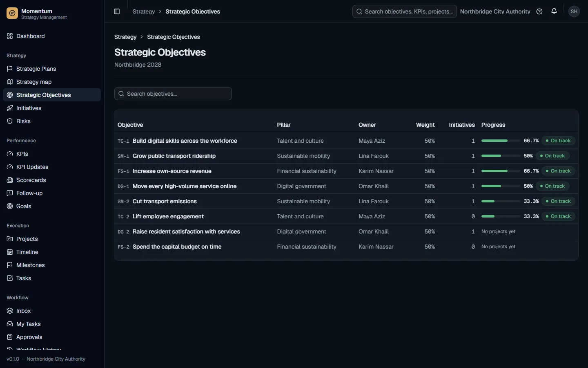The height and width of the screenshot is (368, 588).
Task: Click On track badge for Increase own-source revenue
Action: (x=558, y=171)
